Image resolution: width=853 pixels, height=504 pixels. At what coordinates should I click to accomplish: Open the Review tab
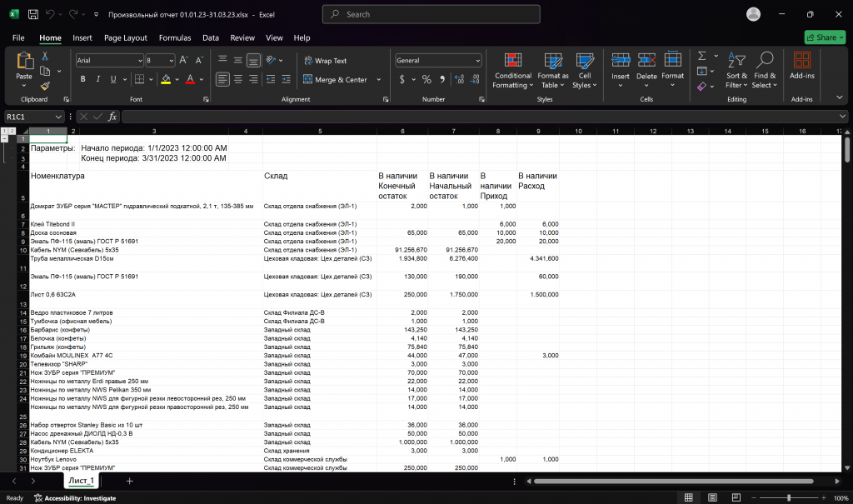click(242, 37)
